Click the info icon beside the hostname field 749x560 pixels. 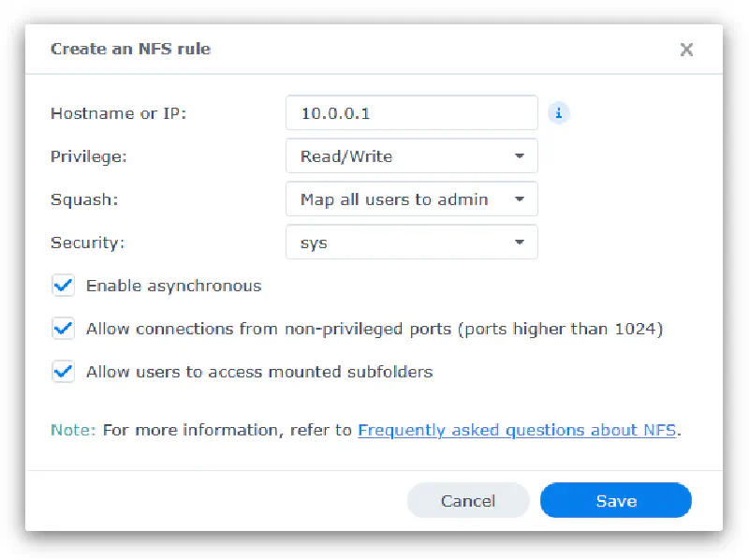coord(559,113)
